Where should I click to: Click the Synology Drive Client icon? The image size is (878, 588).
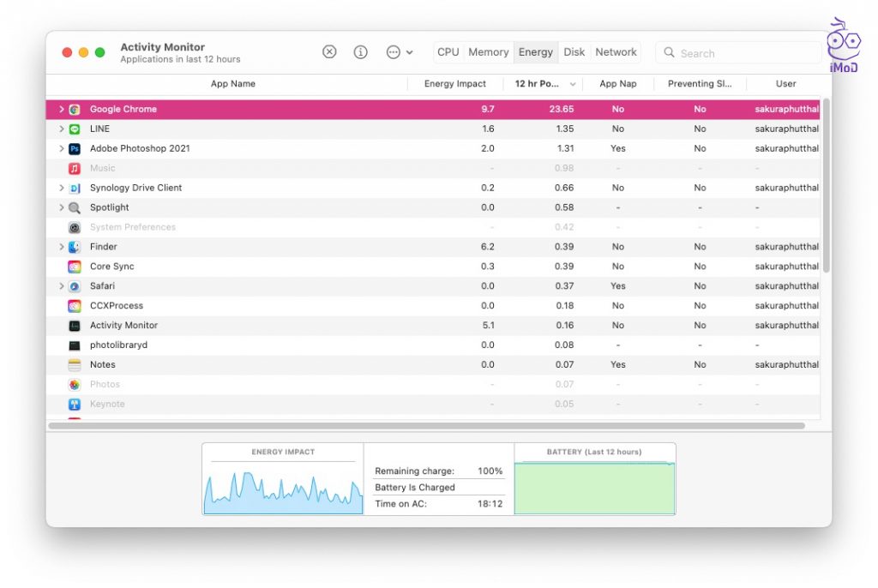pyautogui.click(x=75, y=189)
